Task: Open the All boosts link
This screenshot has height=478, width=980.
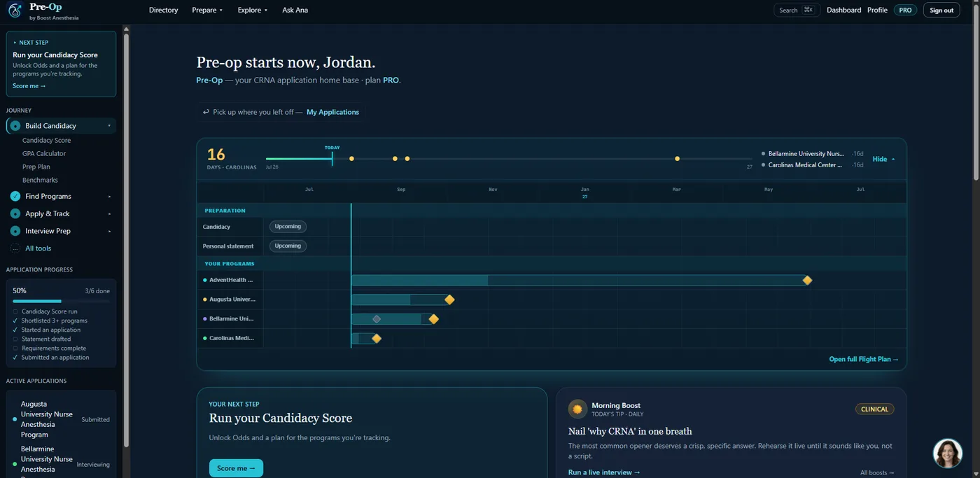Action: coord(877,473)
